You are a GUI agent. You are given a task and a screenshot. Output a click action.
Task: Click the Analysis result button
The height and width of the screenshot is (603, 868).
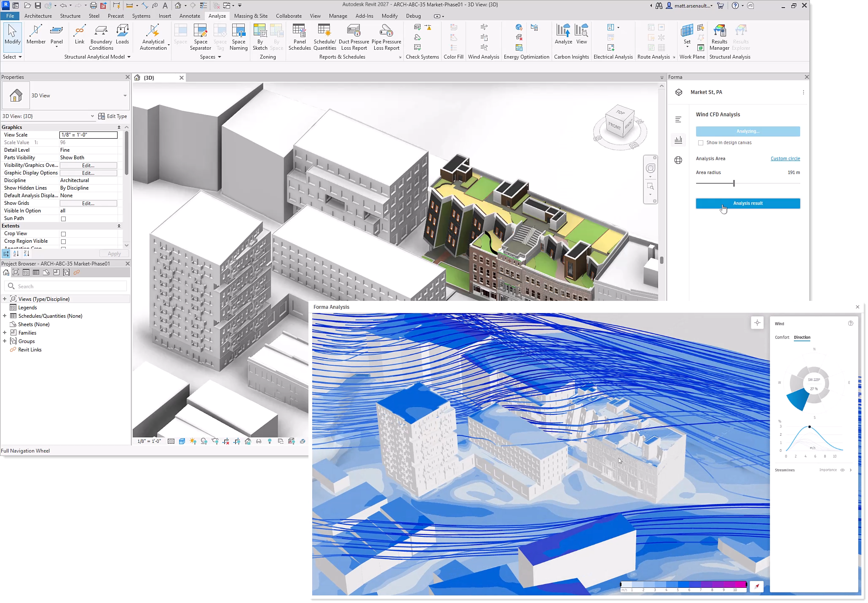click(747, 204)
